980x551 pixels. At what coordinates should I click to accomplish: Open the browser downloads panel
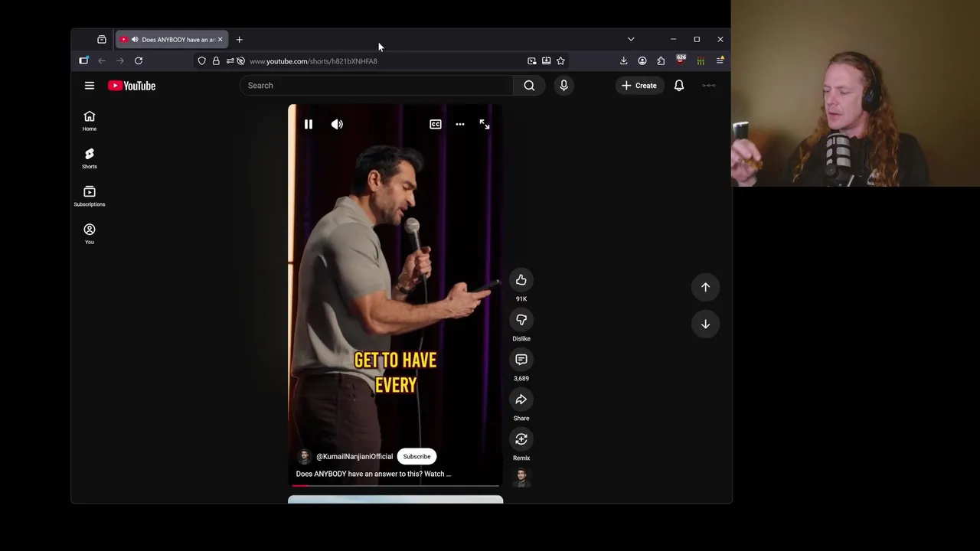623,60
